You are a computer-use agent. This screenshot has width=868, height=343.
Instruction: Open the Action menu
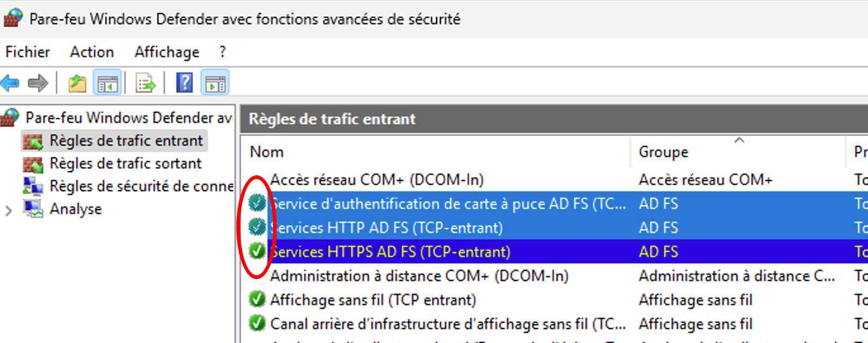(x=92, y=52)
